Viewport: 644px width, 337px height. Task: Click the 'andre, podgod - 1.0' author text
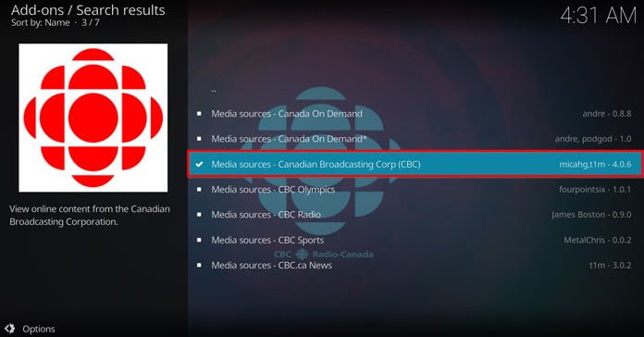click(593, 139)
